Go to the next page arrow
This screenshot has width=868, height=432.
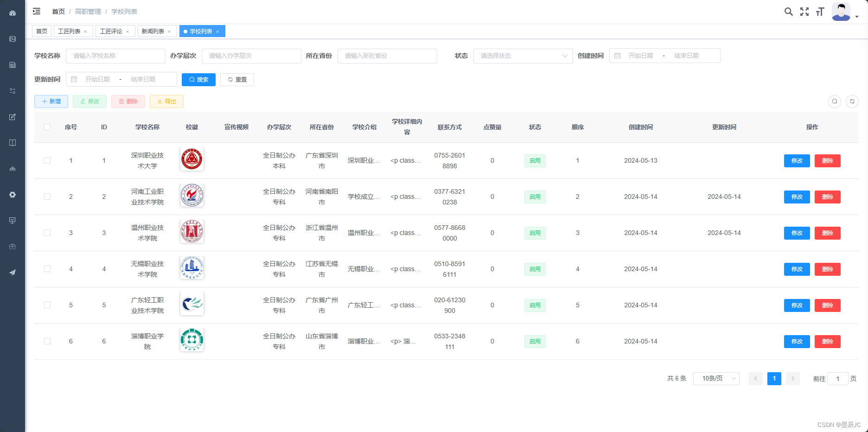792,379
